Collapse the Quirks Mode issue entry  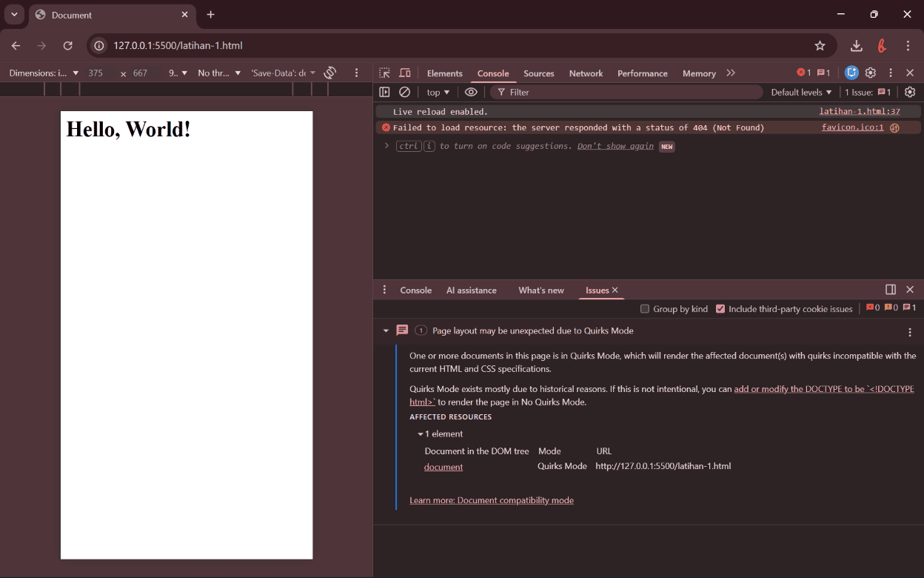click(x=386, y=330)
